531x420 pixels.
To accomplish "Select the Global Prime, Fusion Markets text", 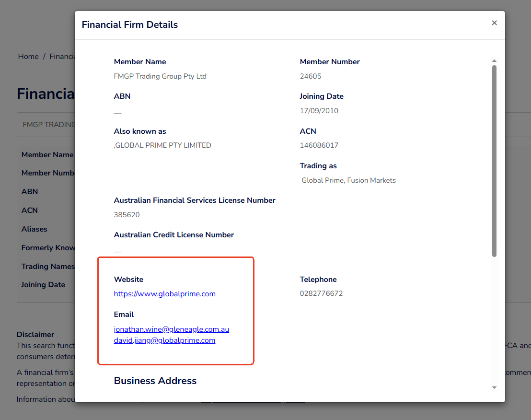I will pyautogui.click(x=348, y=180).
